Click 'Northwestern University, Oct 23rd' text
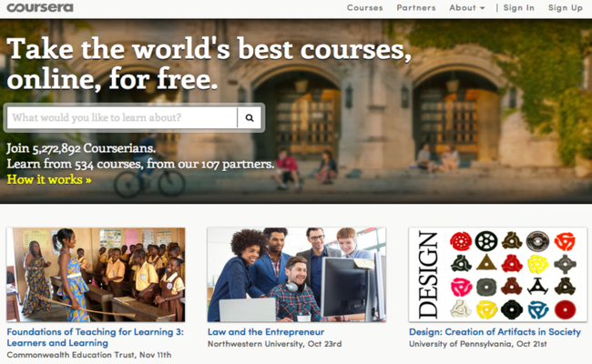This screenshot has width=592, height=364. click(x=274, y=344)
